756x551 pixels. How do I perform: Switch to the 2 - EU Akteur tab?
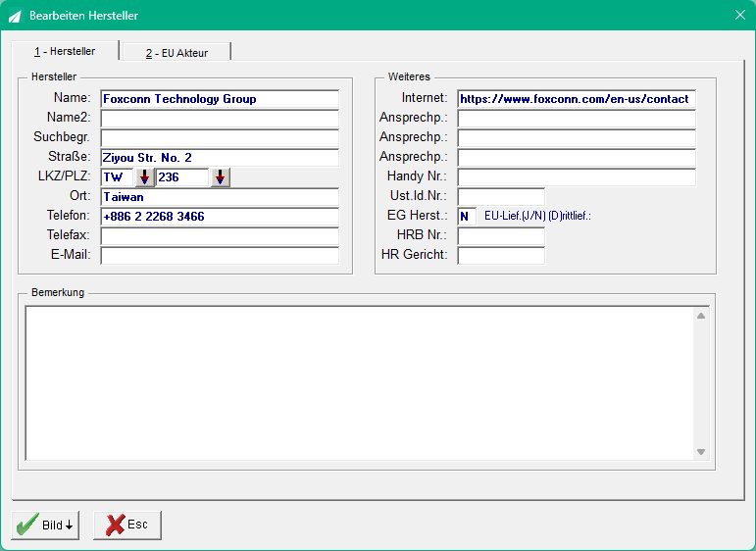tap(176, 53)
